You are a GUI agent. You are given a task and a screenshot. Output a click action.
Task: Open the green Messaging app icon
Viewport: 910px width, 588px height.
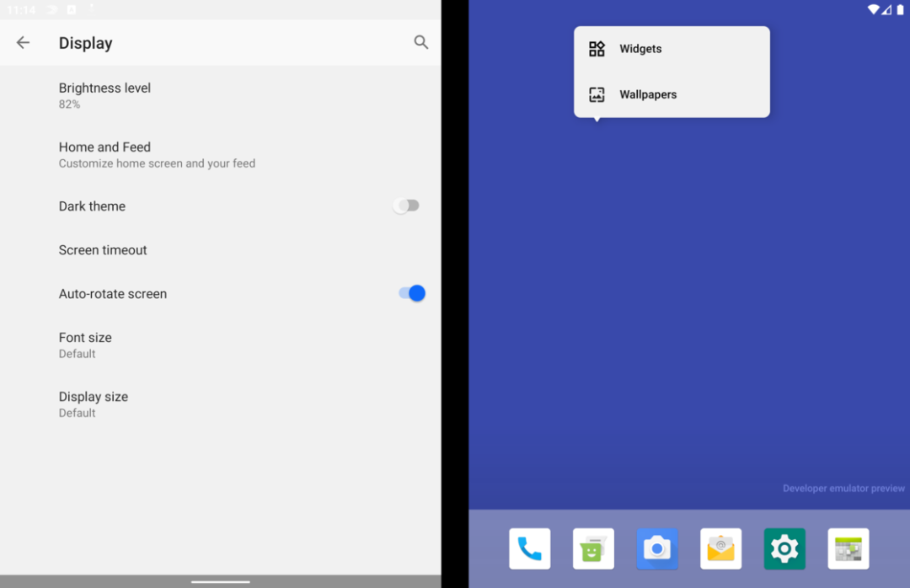point(593,548)
